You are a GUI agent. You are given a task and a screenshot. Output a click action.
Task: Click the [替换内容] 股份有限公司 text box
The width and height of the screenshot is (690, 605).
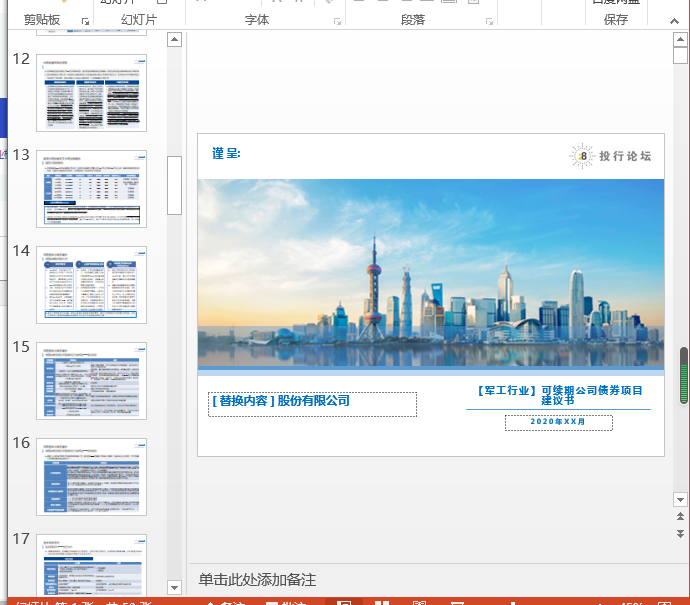click(x=312, y=404)
